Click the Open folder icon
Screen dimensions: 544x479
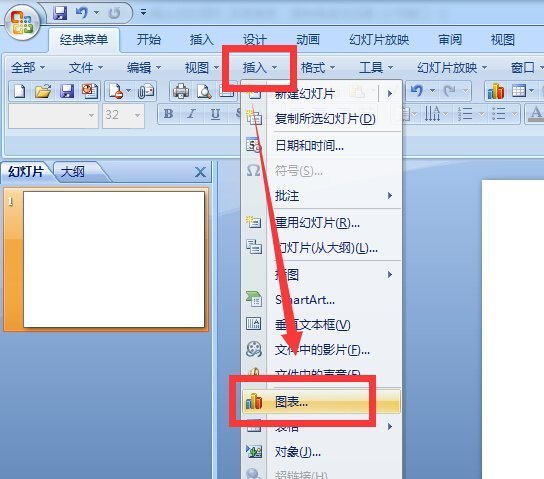(43, 92)
